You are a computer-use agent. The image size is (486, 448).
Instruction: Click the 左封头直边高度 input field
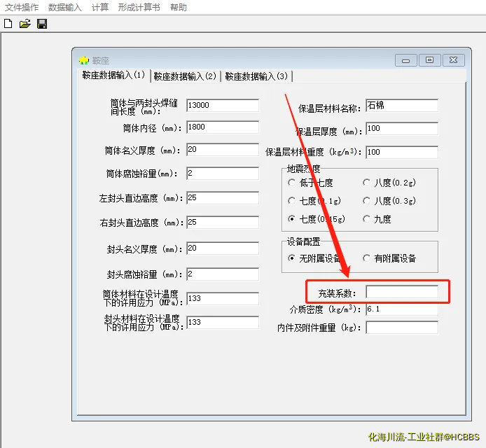(x=223, y=197)
